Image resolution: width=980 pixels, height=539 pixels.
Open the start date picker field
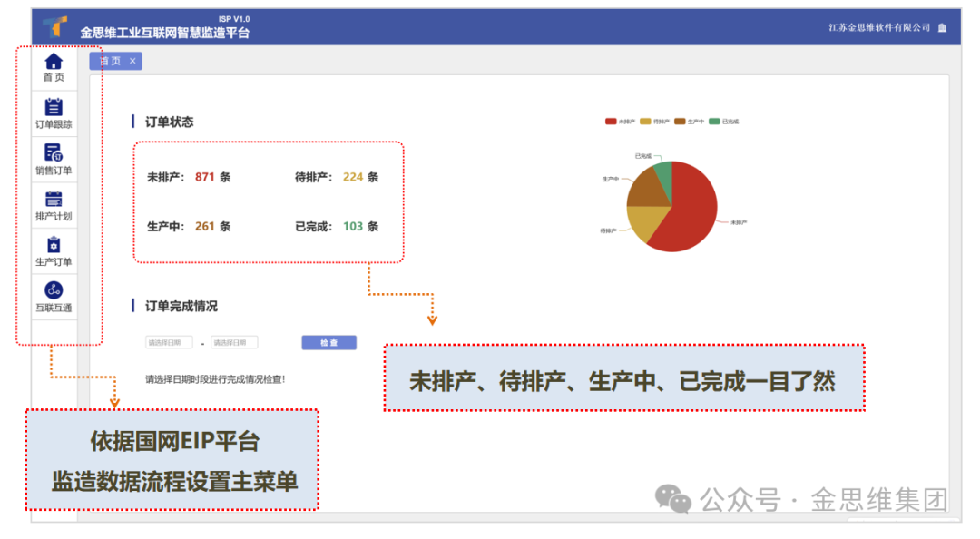click(169, 343)
